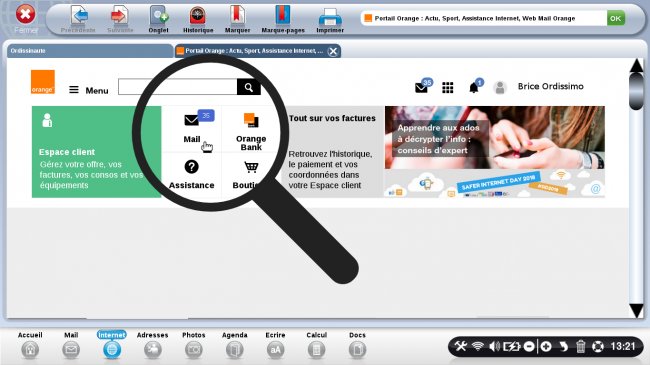Open a new tab with Onglet
650x365 pixels.
(158, 19)
